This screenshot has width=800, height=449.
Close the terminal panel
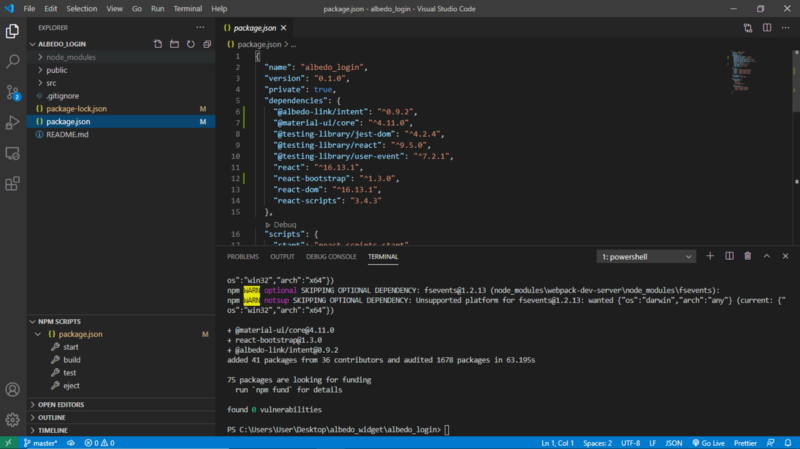786,256
